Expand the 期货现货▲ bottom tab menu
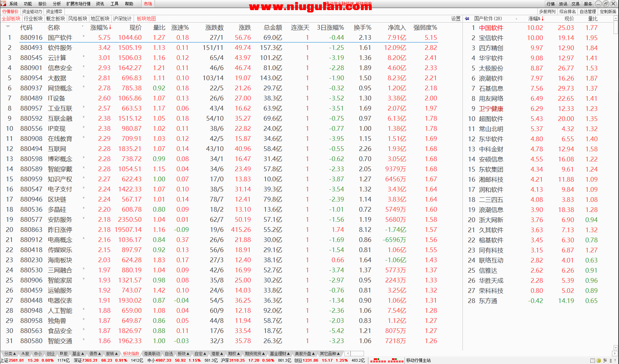This screenshot has width=619, height=364. (x=255, y=354)
